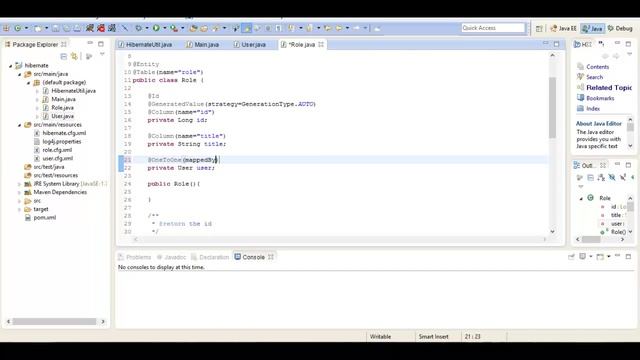This screenshot has width=640, height=360.
Task: Click the Run Last Tool icon
Action: [174, 28]
